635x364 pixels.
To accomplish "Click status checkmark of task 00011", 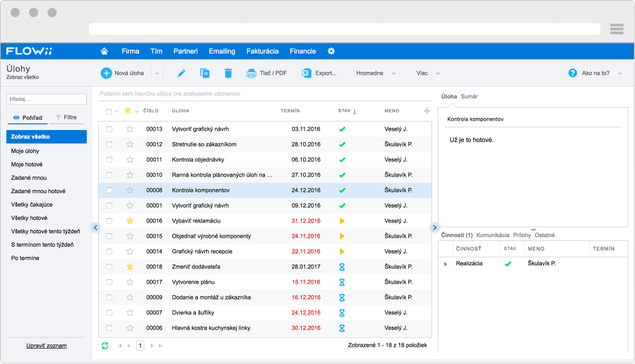I will tap(342, 160).
